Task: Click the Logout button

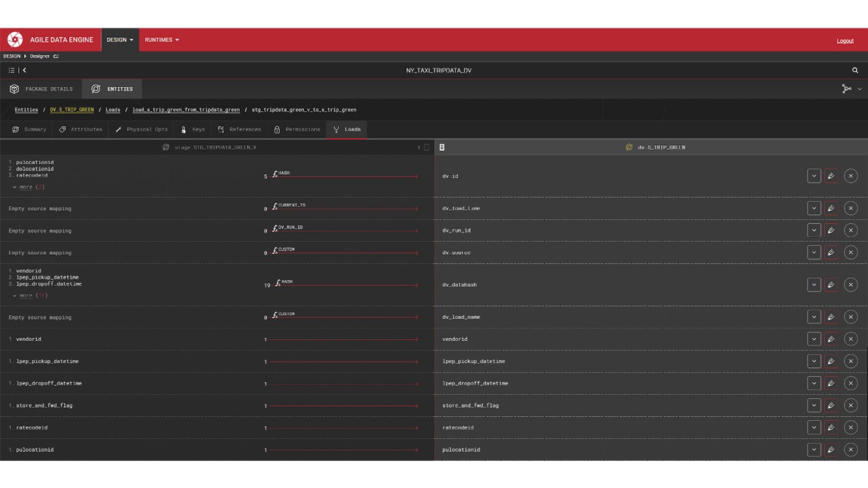Action: (845, 41)
